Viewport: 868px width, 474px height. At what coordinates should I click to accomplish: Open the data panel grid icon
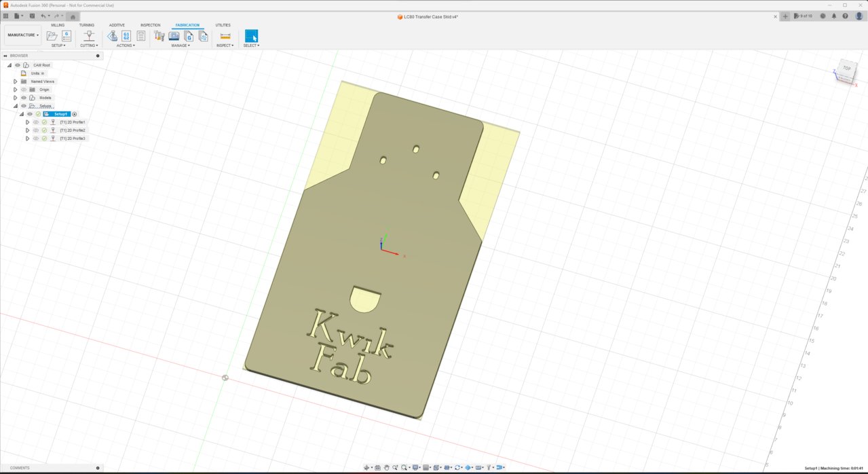pyautogui.click(x=5, y=16)
